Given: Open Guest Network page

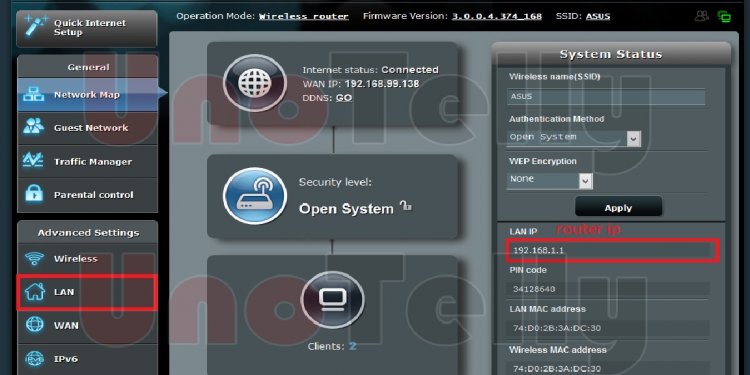Looking at the screenshot, I should [x=88, y=128].
